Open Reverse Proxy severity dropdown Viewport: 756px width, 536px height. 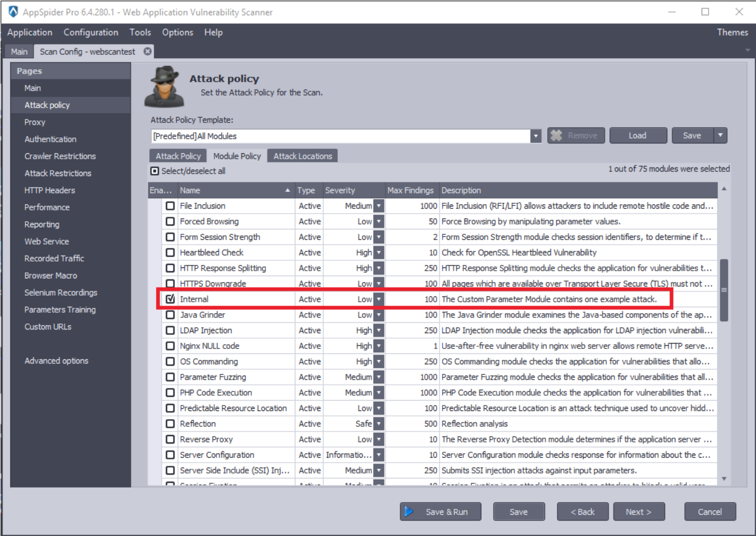click(x=379, y=439)
